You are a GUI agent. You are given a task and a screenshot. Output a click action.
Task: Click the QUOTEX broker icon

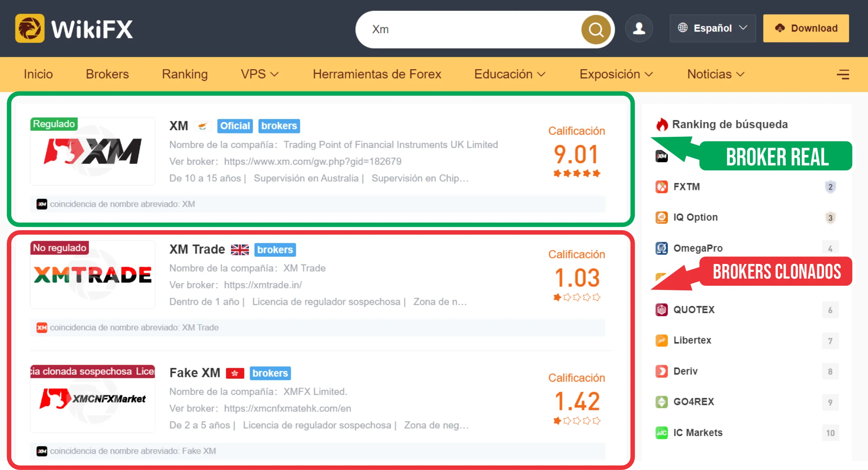(x=661, y=310)
